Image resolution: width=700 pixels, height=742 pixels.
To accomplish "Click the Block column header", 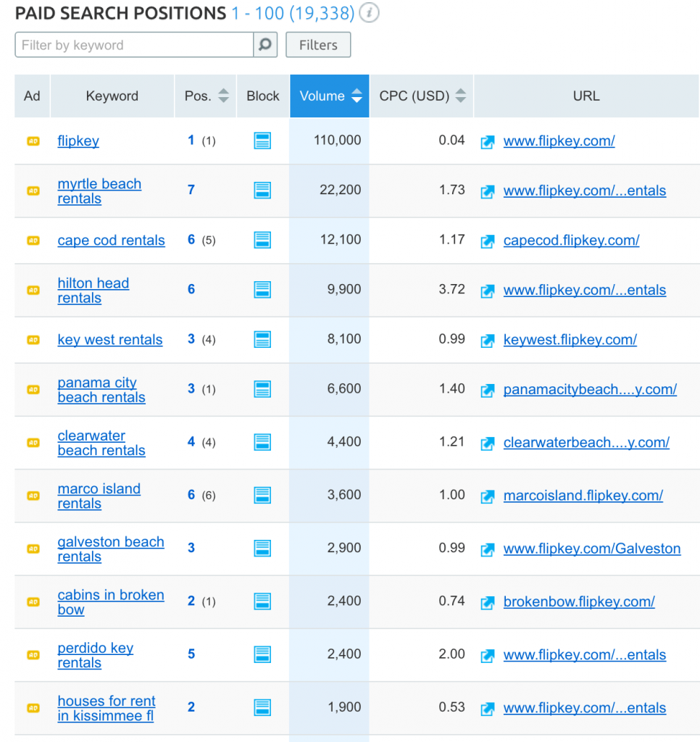I will point(263,96).
